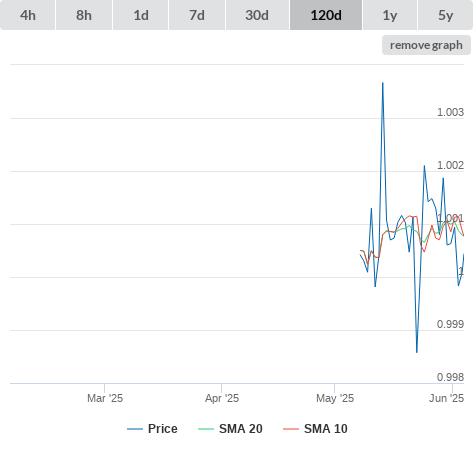Click the Mar '25 axis label
Image resolution: width=474 pixels, height=455 pixels.
coord(105,398)
